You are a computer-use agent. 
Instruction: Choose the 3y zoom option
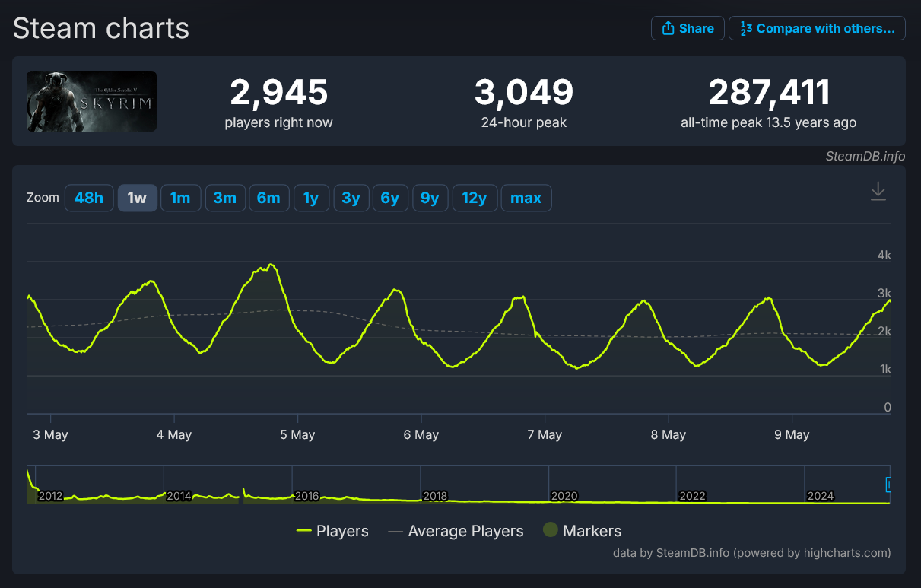point(351,198)
